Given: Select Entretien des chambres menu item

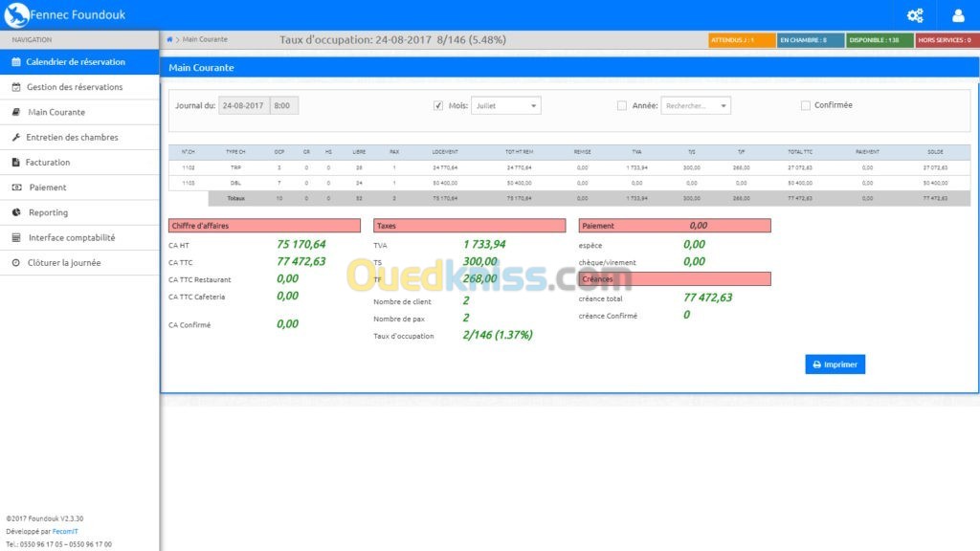Looking at the screenshot, I should 79,137.
